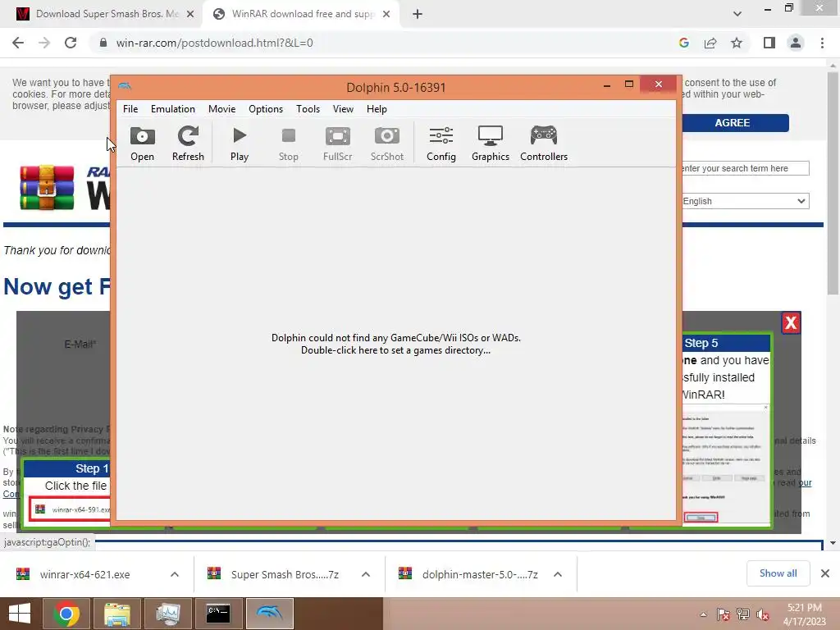This screenshot has height=630, width=840.
Task: Open File Explorer from taskbar
Action: [116, 614]
